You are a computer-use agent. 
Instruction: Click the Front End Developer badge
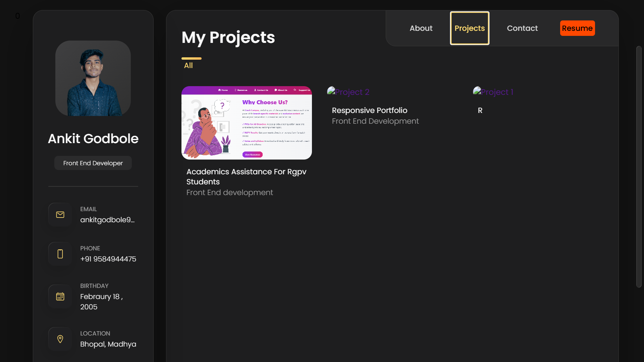click(x=93, y=163)
